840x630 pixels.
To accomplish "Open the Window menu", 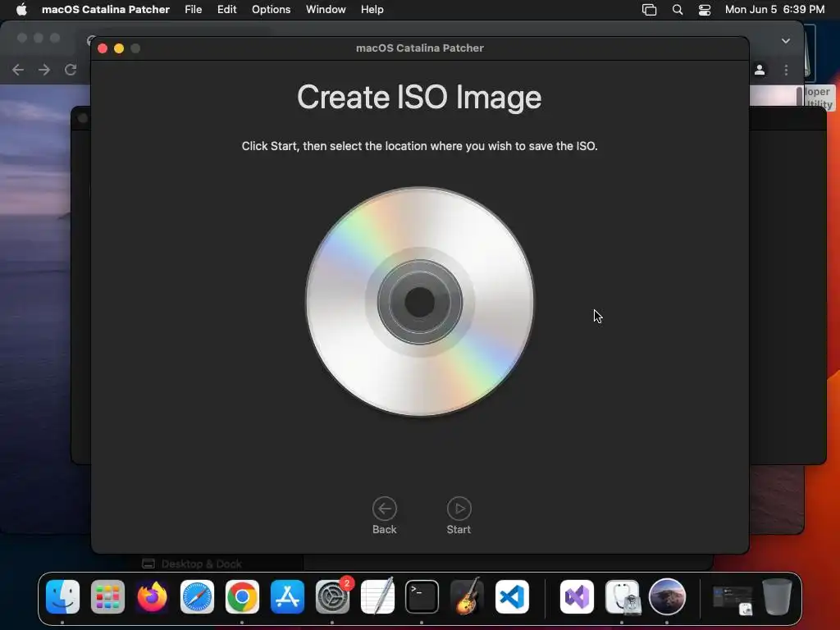I will [326, 10].
